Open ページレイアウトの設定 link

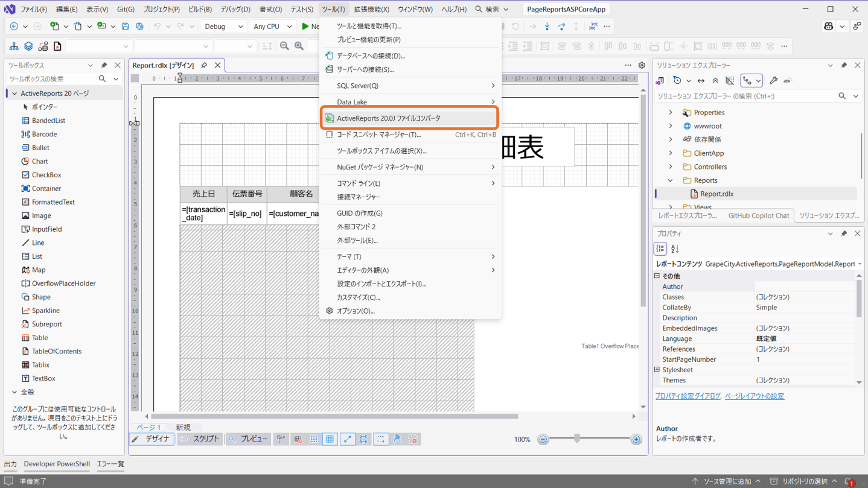(x=755, y=396)
